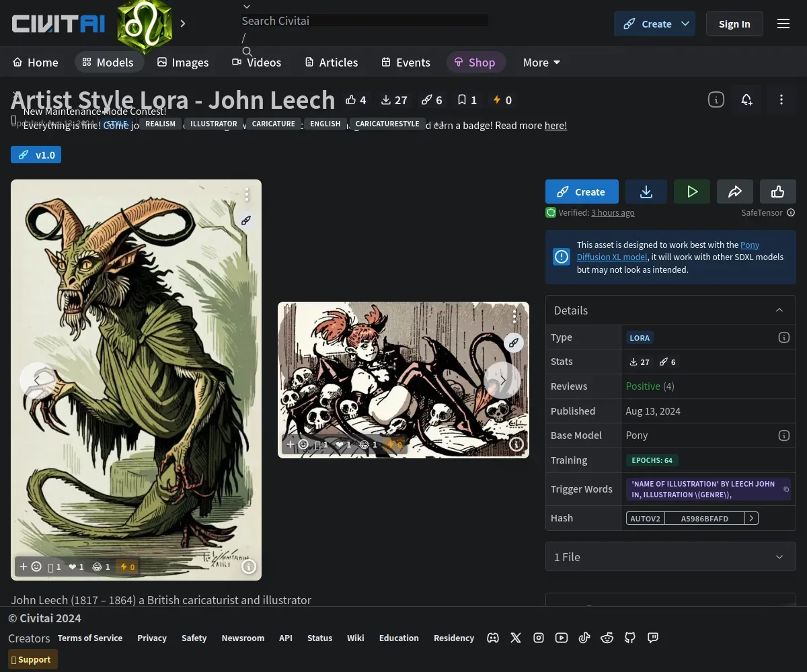The height and width of the screenshot is (672, 807).
Task: Open the Civitai logo home link
Action: 59,24
